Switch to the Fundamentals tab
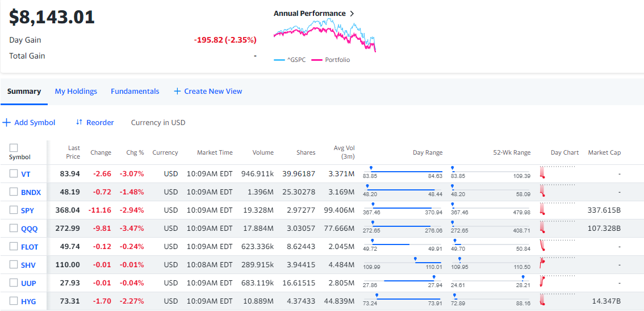 [x=135, y=92]
